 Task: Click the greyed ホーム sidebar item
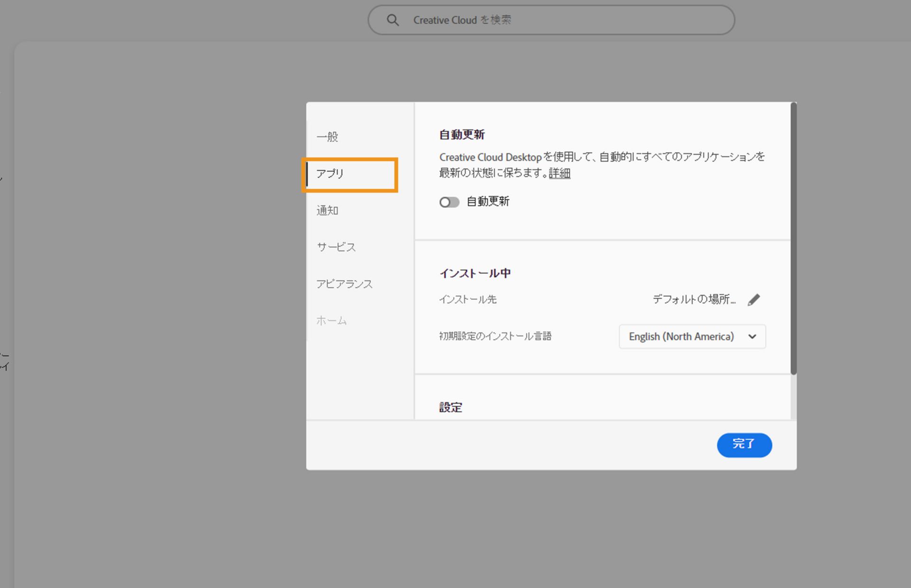pos(331,321)
